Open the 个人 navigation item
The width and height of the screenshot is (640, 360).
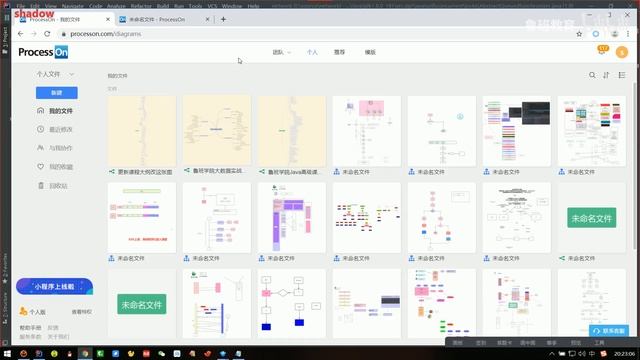click(x=312, y=52)
